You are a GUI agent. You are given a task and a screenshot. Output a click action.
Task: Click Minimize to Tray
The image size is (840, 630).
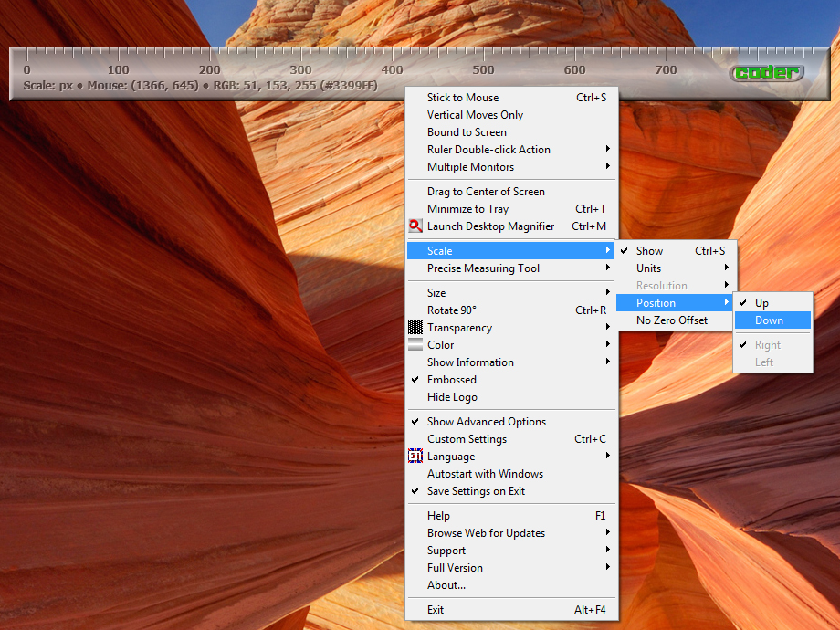(467, 209)
